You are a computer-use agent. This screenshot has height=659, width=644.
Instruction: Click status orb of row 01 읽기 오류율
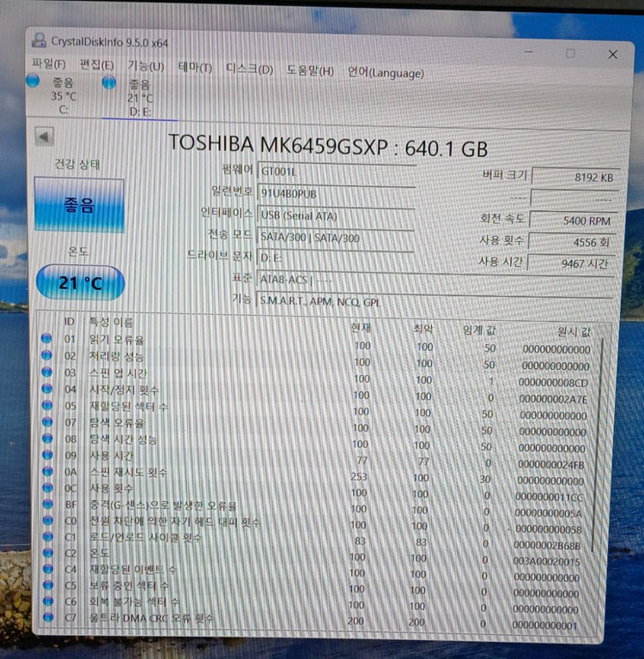click(46, 338)
